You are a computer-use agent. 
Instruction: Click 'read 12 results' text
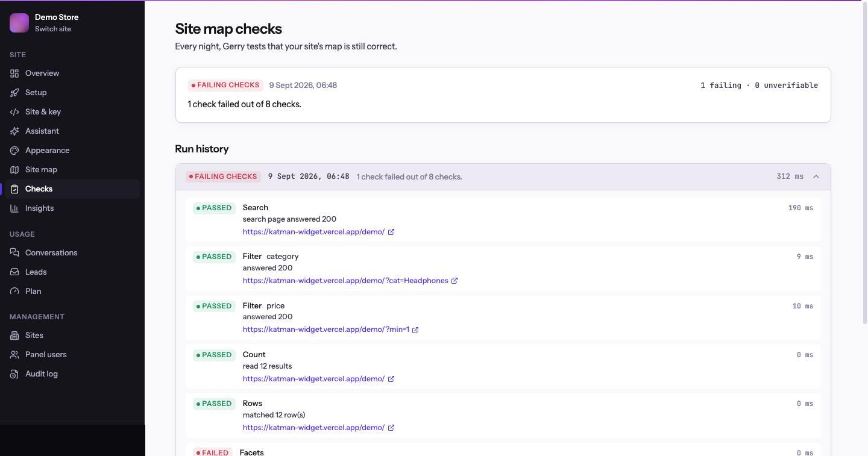coord(267,366)
